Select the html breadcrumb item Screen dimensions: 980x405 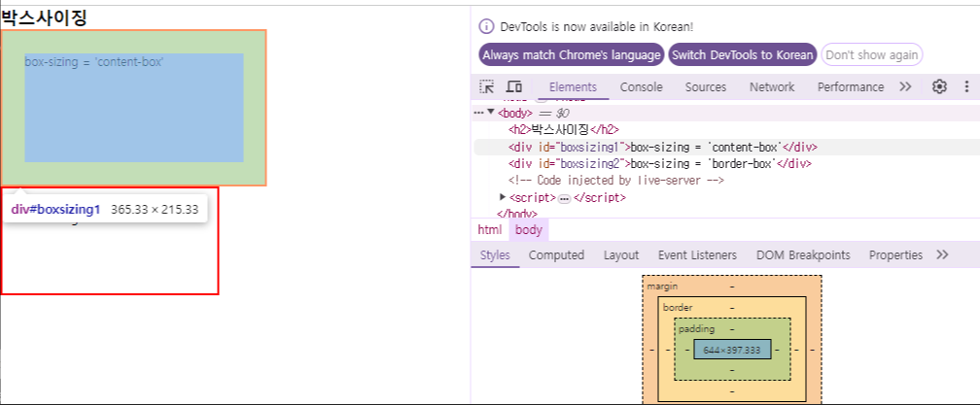tap(489, 229)
